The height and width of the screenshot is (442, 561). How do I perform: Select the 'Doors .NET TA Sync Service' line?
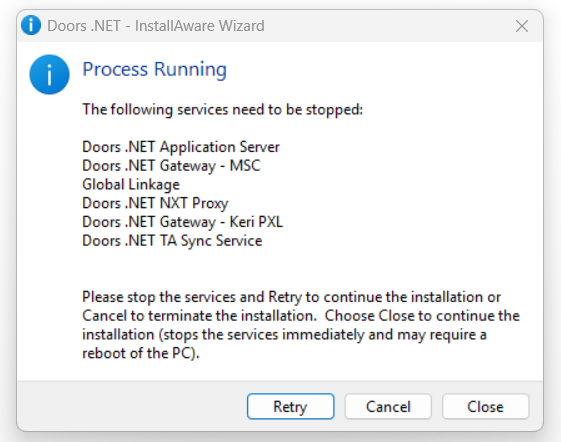point(172,241)
